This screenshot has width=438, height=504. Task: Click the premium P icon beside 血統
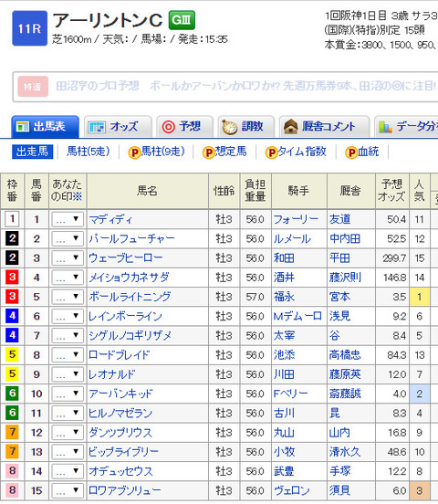click(x=351, y=152)
